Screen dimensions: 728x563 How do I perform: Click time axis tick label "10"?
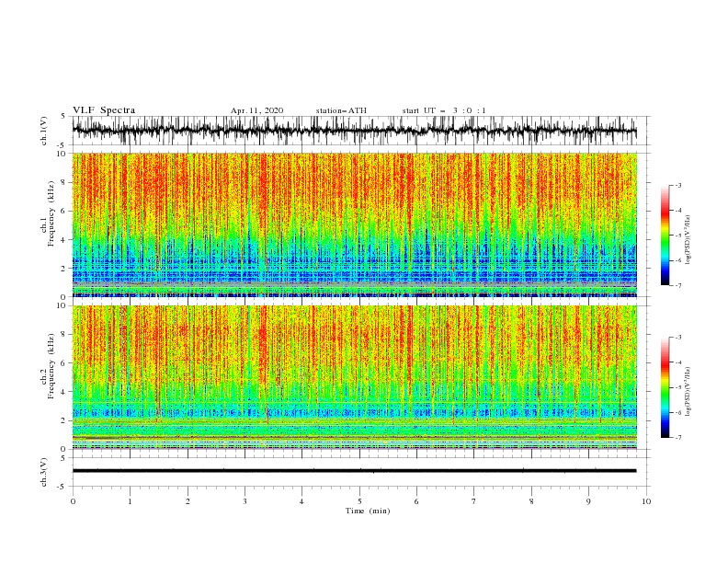pyautogui.click(x=646, y=501)
